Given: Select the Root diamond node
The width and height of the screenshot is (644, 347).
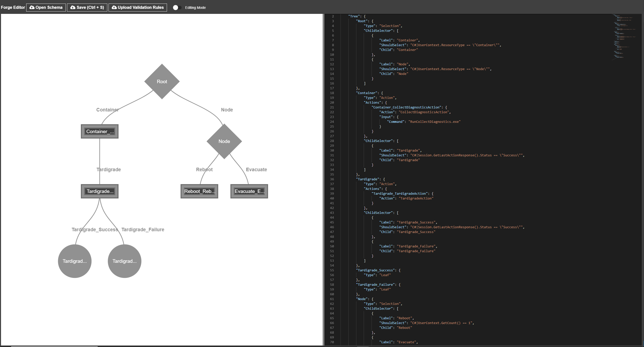Looking at the screenshot, I should [162, 81].
